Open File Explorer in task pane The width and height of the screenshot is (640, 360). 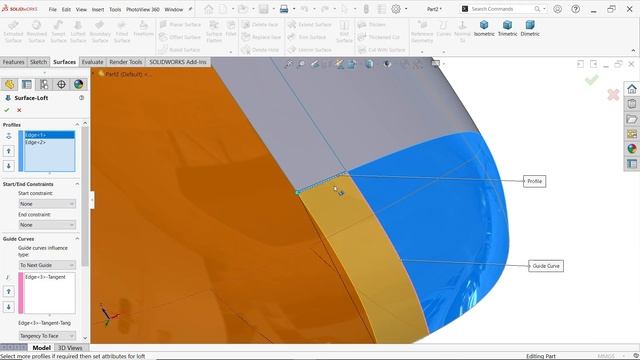[632, 119]
